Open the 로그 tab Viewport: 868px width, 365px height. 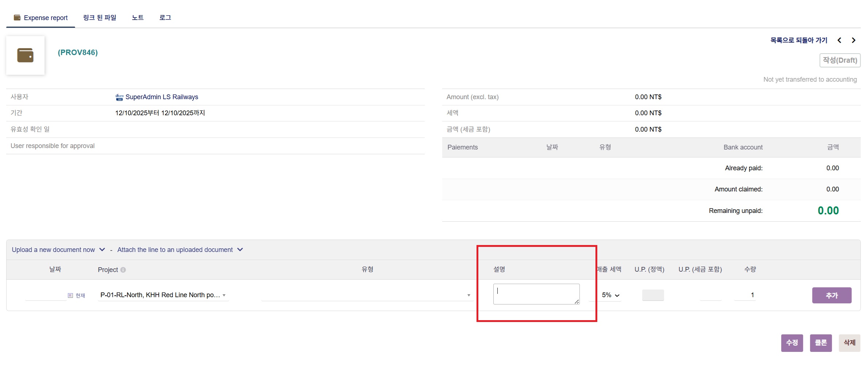165,18
